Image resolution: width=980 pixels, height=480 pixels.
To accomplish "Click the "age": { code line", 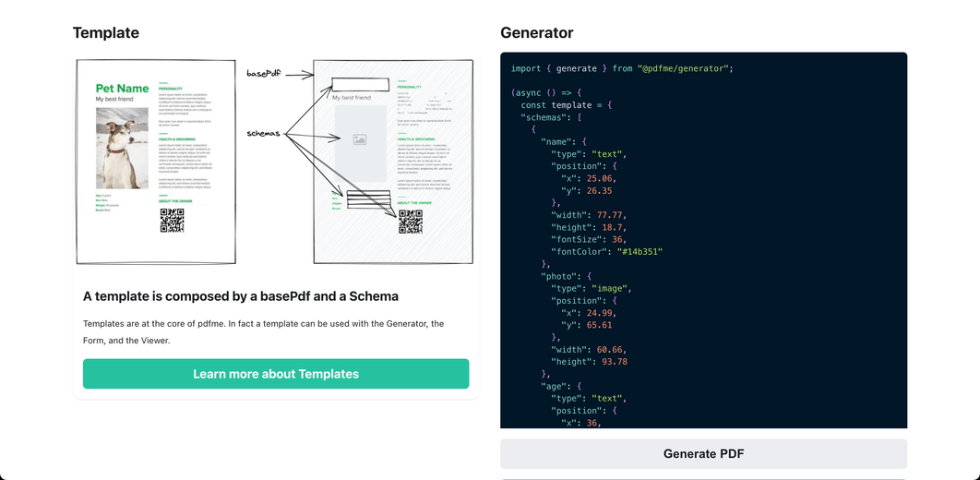I will (561, 386).
